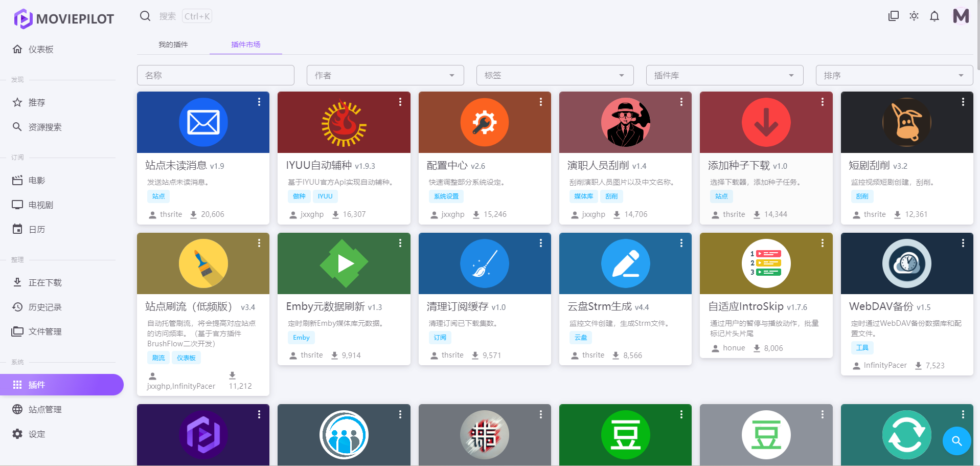This screenshot has height=466, width=980.
Task: Click the stacked windows icon in header
Action: point(894,16)
